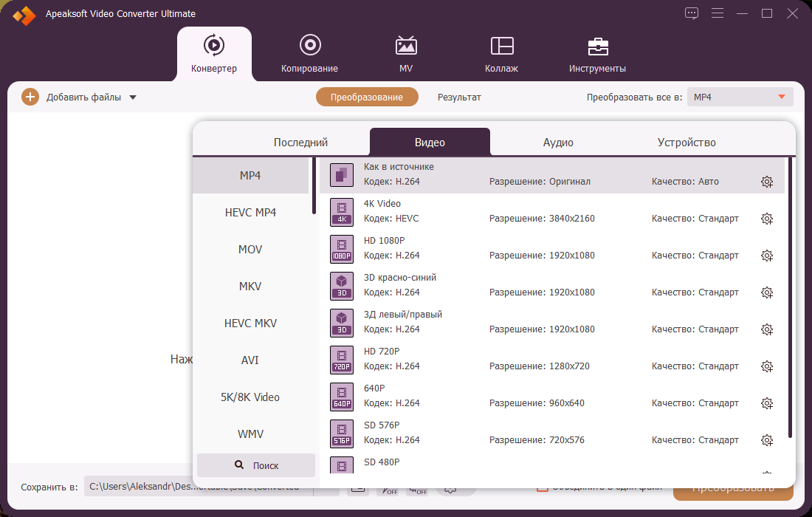
Task: Switch to the Устройство format tab
Action: (x=687, y=143)
